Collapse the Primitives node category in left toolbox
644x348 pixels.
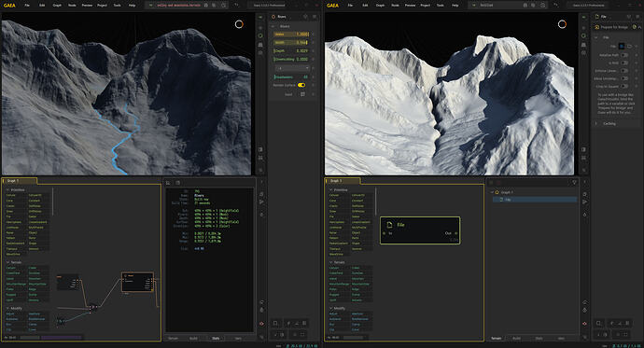point(7,190)
